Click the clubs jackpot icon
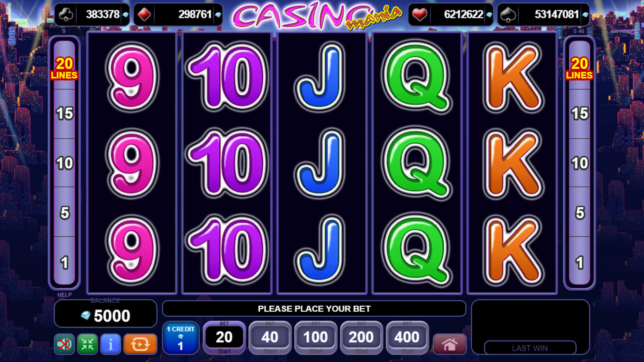The width and height of the screenshot is (644, 362). (66, 14)
